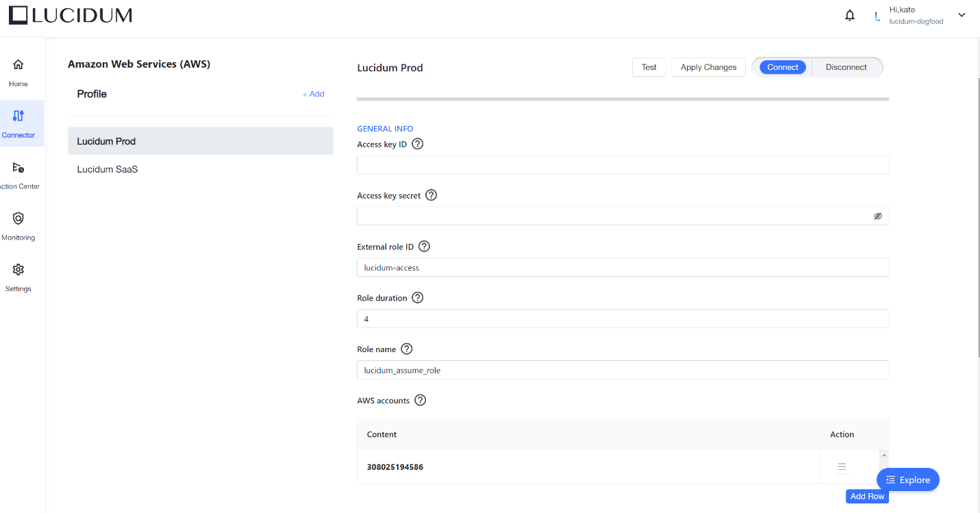Click the Content column header
The height and width of the screenshot is (513, 980).
coord(382,434)
